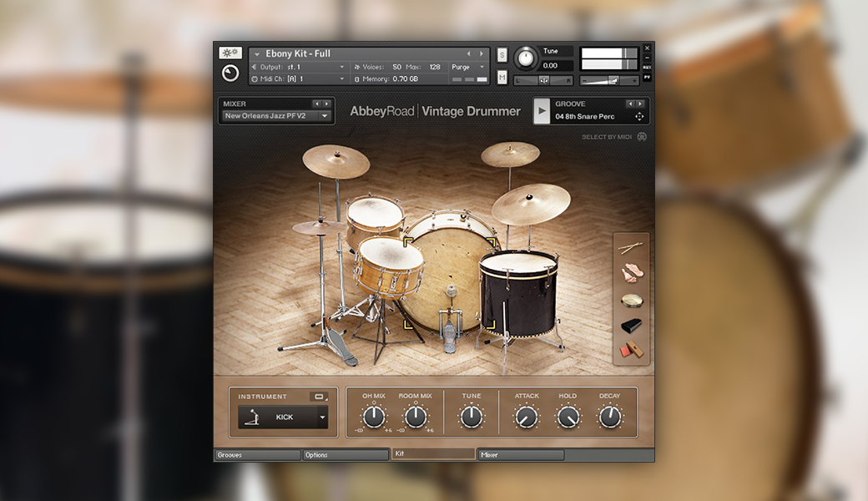Toggle the instrument panel view button
Image resolution: width=868 pixels, height=501 pixels.
[x=320, y=397]
